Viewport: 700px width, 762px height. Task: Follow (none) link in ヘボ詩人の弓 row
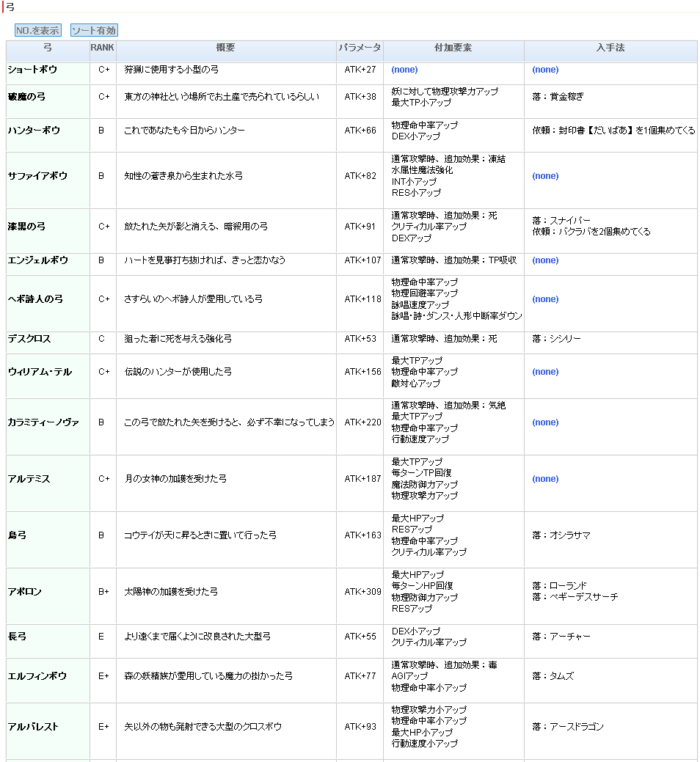pyautogui.click(x=545, y=299)
